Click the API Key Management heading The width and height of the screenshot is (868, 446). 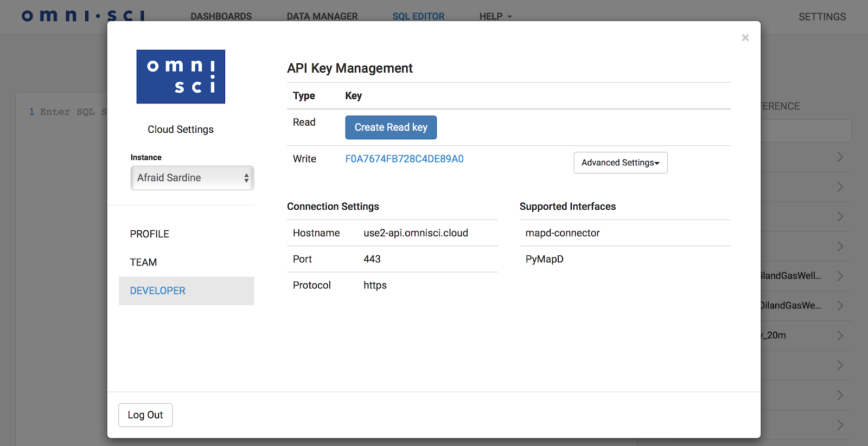coord(350,68)
